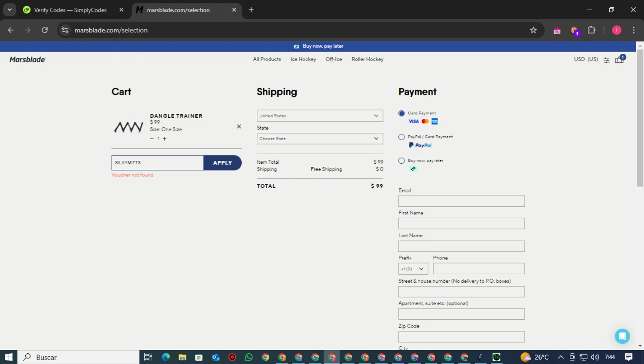
Task: Select the Card Payment radio option
Action: click(401, 113)
